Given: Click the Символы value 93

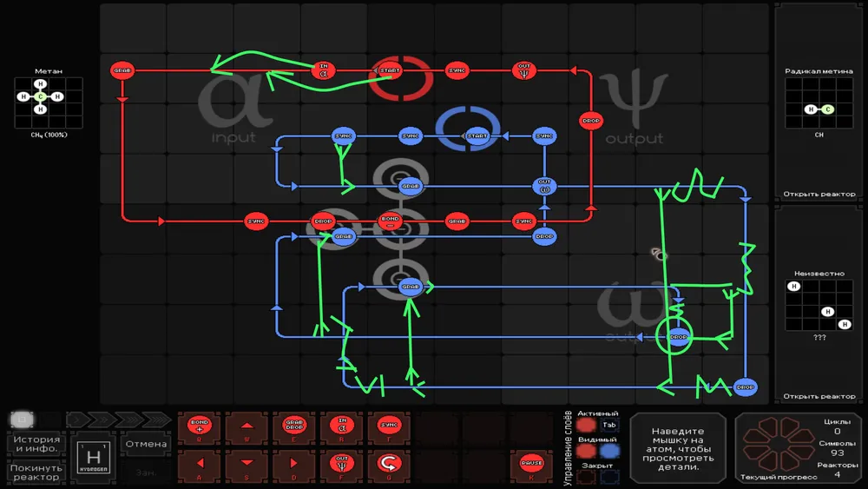Looking at the screenshot, I should tap(837, 453).
